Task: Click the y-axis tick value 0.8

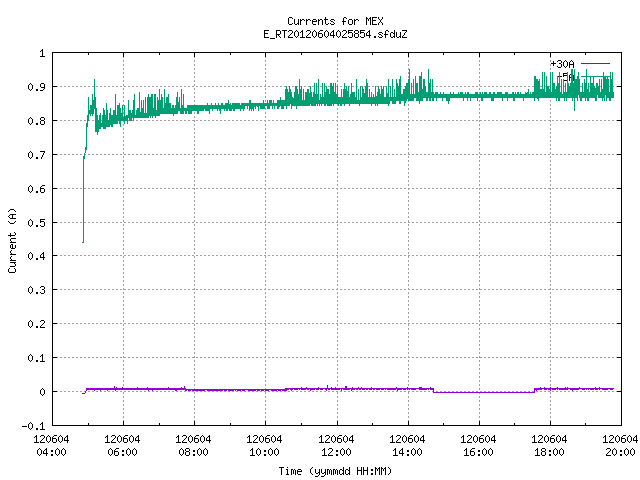Action: [x=36, y=121]
